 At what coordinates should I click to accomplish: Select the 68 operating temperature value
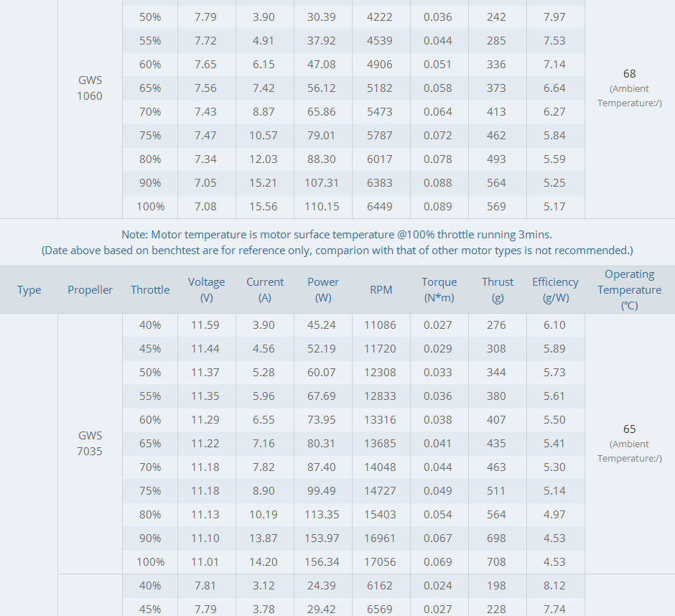pyautogui.click(x=629, y=74)
